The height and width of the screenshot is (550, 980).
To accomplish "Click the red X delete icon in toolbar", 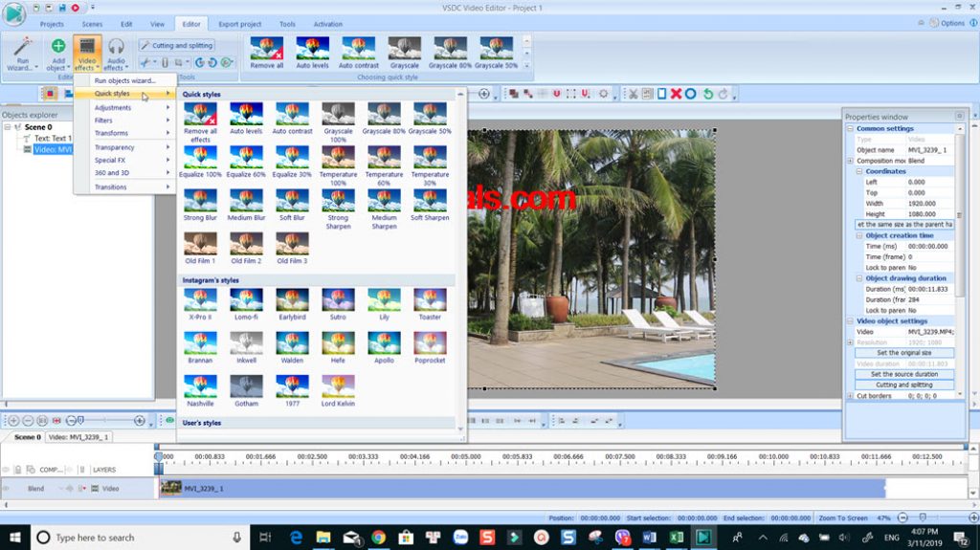I will [x=676, y=94].
